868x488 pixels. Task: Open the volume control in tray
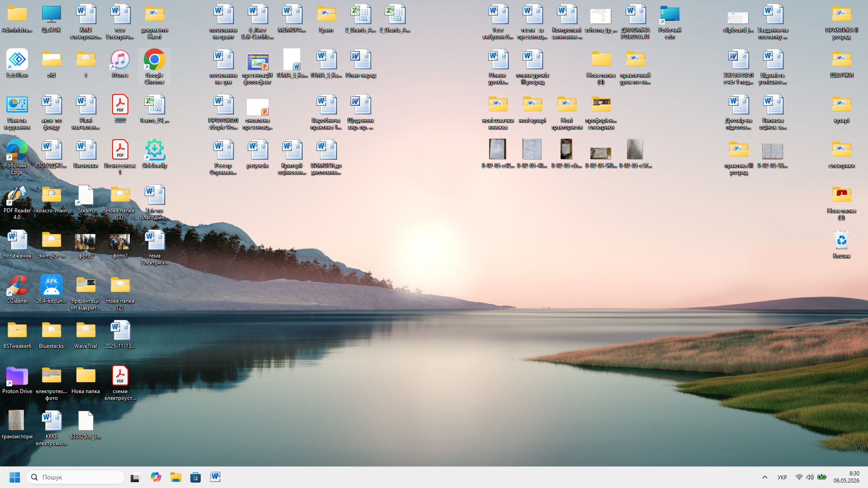(810, 477)
